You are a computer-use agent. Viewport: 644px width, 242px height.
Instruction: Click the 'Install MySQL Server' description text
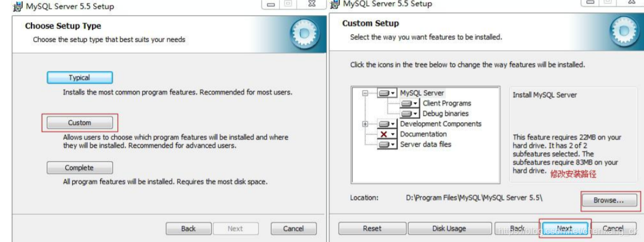coord(544,95)
